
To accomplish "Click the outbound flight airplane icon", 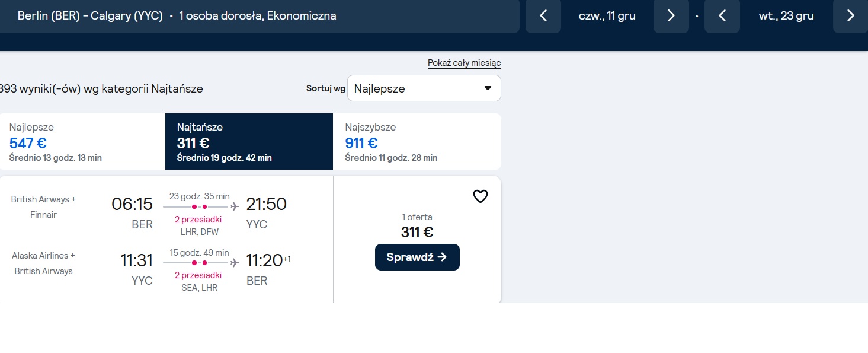I will [235, 206].
